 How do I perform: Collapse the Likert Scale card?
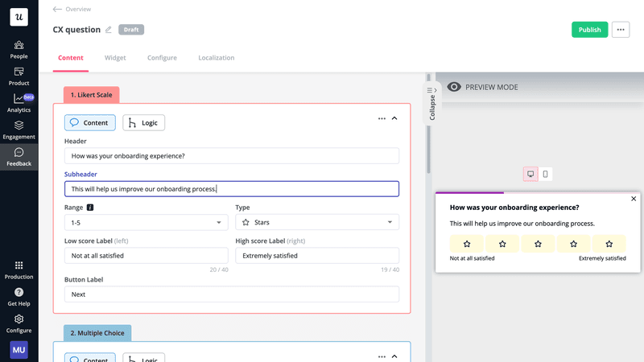[394, 118]
